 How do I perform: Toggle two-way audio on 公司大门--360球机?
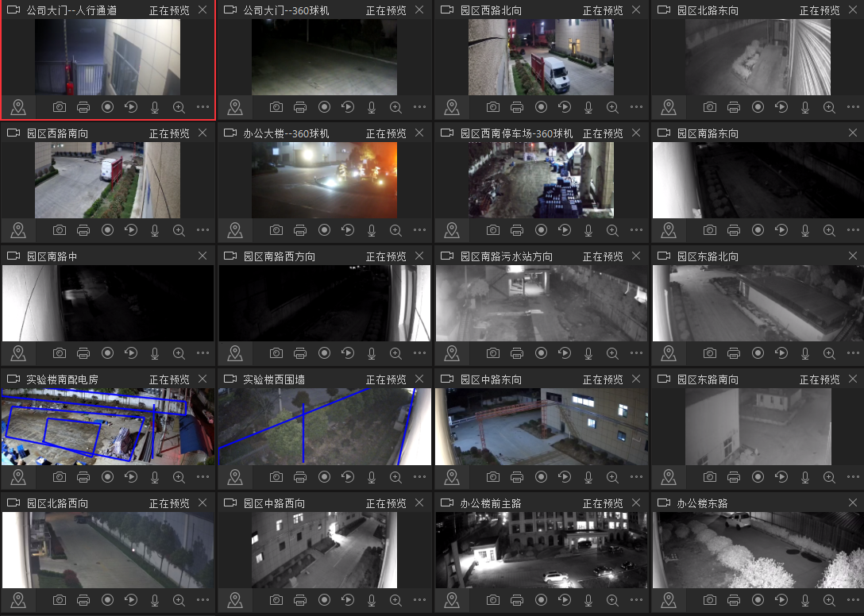372,107
